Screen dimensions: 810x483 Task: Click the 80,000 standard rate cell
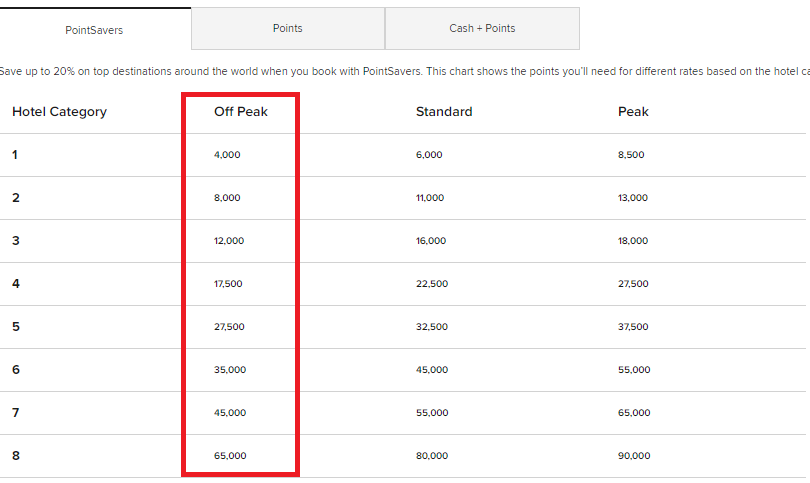[432, 456]
